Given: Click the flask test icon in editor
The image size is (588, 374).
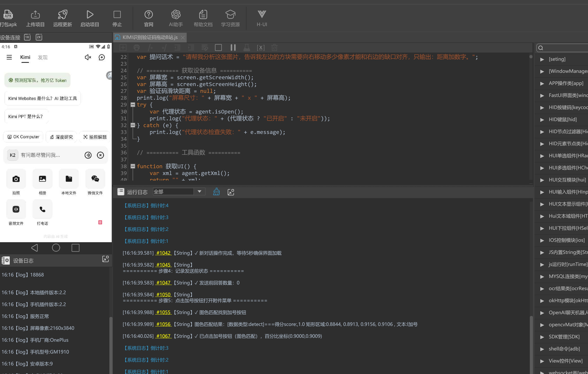Looking at the screenshot, I should 247,47.
